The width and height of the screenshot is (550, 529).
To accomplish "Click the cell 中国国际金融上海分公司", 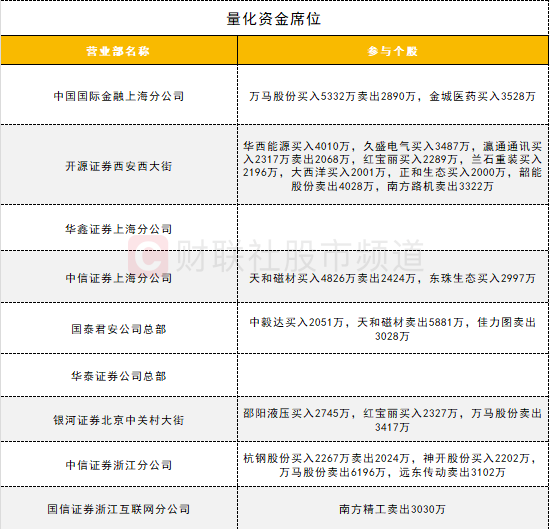I will (x=119, y=96).
